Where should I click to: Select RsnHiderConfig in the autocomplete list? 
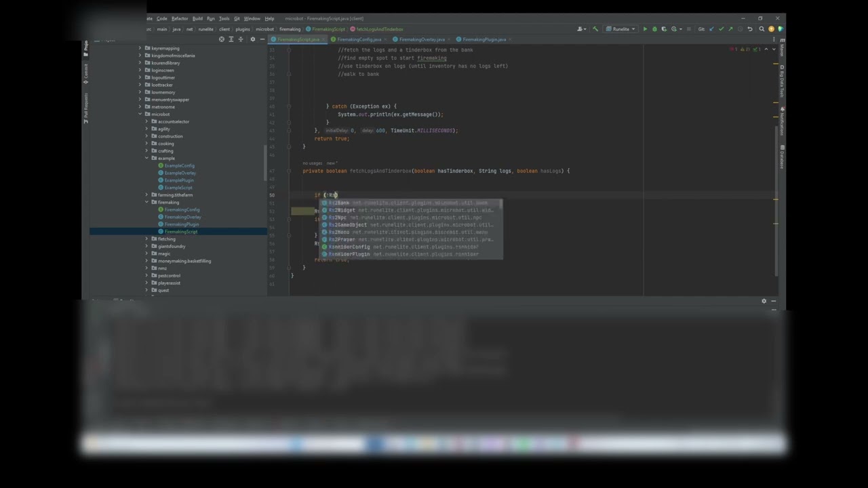pyautogui.click(x=411, y=247)
